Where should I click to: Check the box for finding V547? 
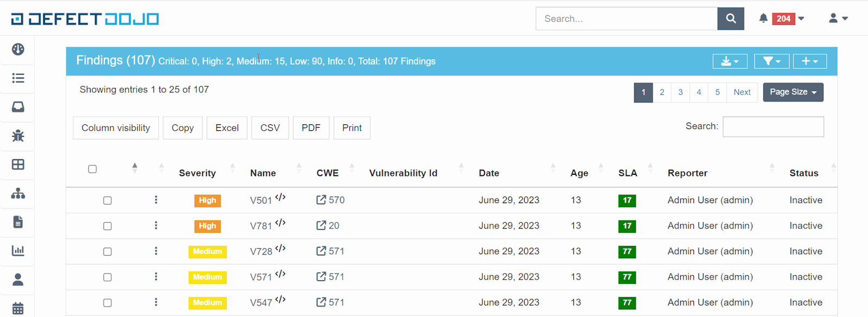point(107,302)
